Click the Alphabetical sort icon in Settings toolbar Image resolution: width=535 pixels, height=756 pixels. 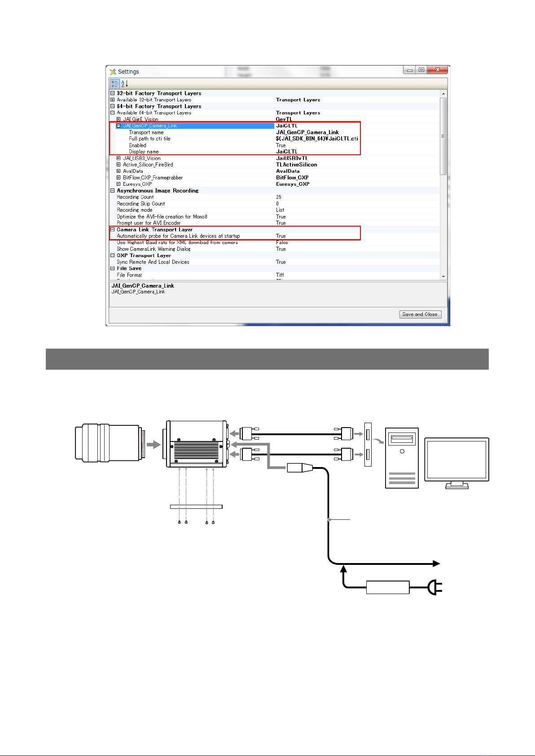[124, 84]
